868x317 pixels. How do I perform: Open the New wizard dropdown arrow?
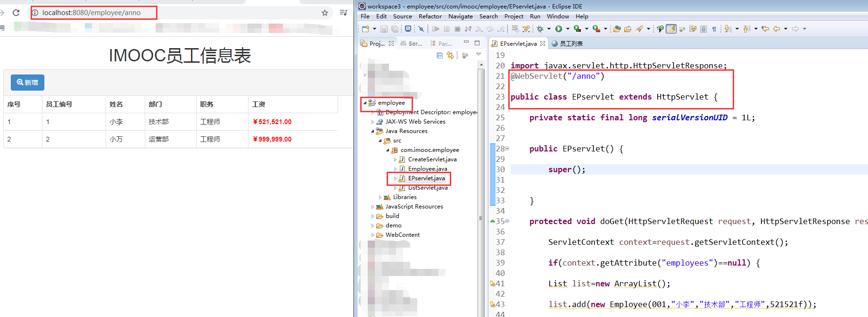[x=374, y=29]
